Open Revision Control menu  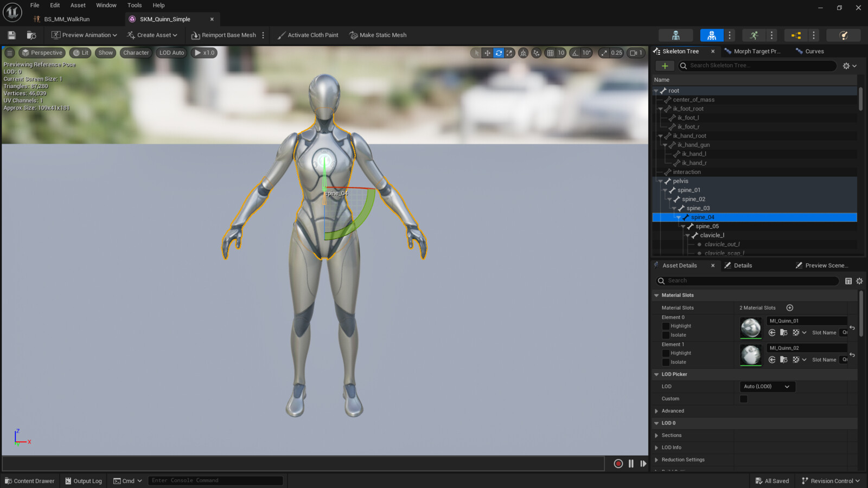tap(831, 481)
